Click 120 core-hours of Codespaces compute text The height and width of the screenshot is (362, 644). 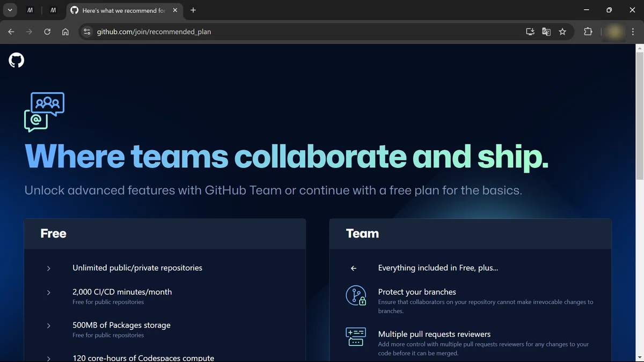click(x=143, y=358)
